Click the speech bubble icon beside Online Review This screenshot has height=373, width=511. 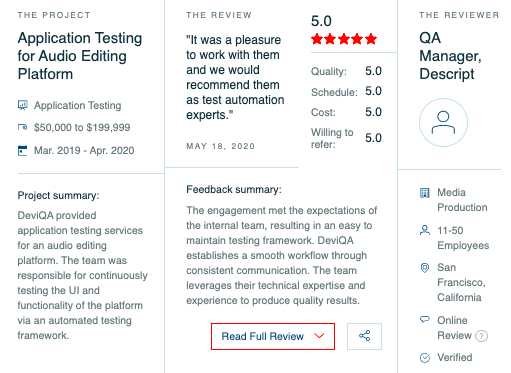pyautogui.click(x=424, y=320)
